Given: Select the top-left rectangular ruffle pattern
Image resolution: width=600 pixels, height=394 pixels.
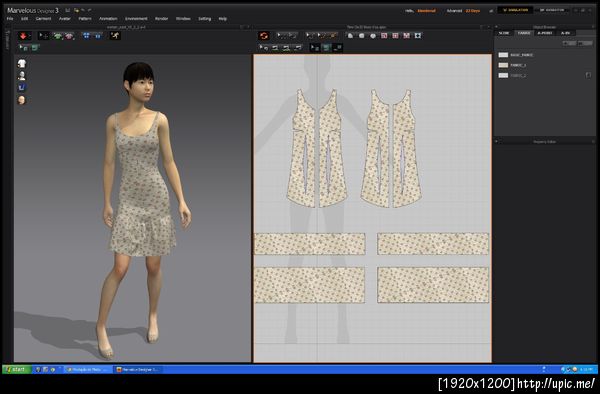Looking at the screenshot, I should coord(310,244).
